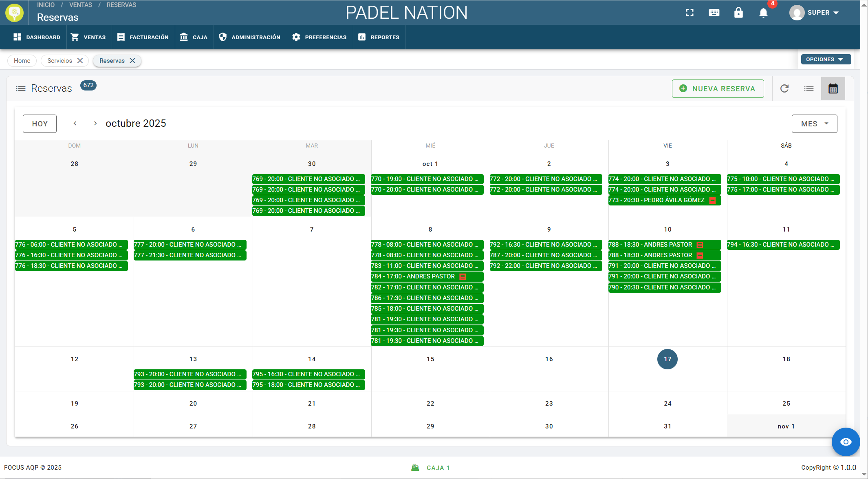Click the lock screen icon
This screenshot has height=479, width=868.
pos(738,13)
